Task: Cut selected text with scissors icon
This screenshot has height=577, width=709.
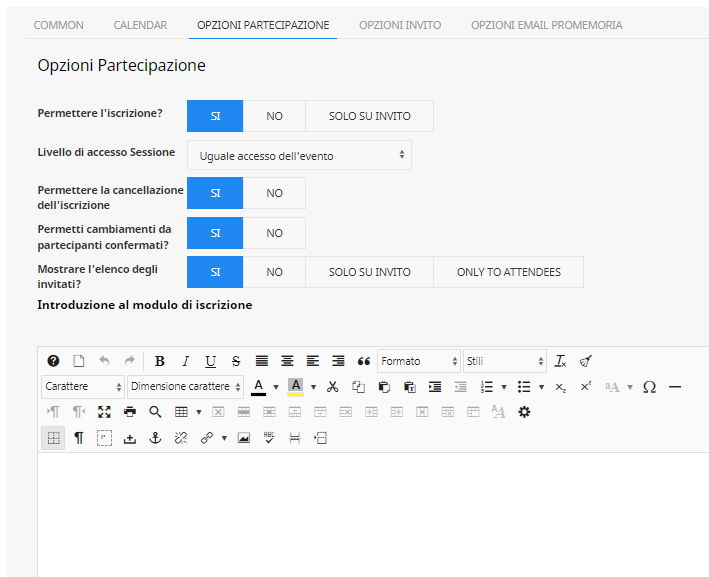Action: 333,387
